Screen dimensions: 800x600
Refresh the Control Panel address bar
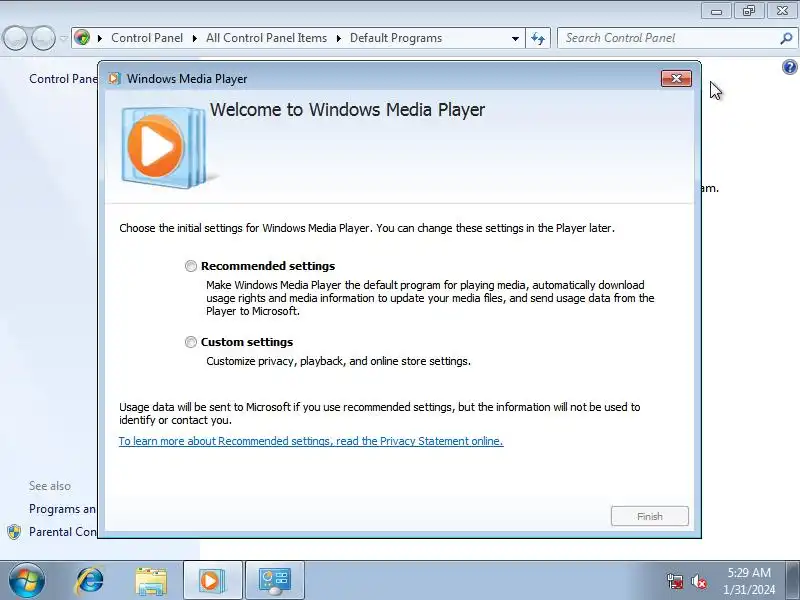[x=538, y=38]
